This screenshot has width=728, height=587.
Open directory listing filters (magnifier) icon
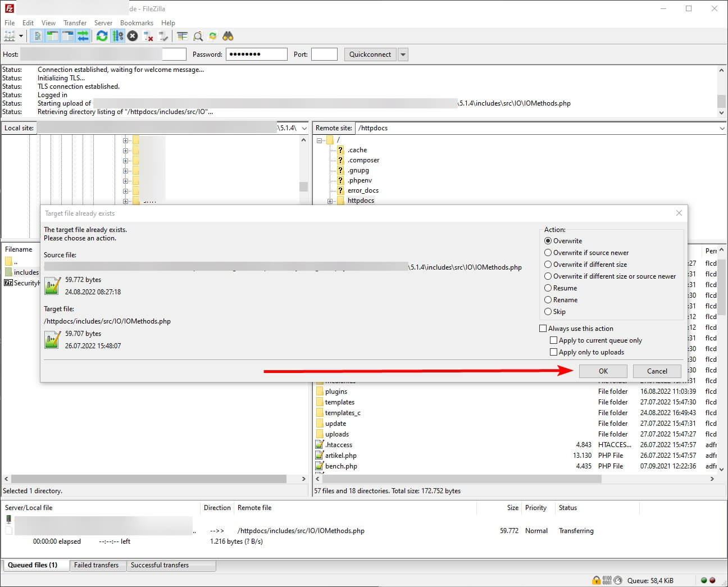pos(198,36)
